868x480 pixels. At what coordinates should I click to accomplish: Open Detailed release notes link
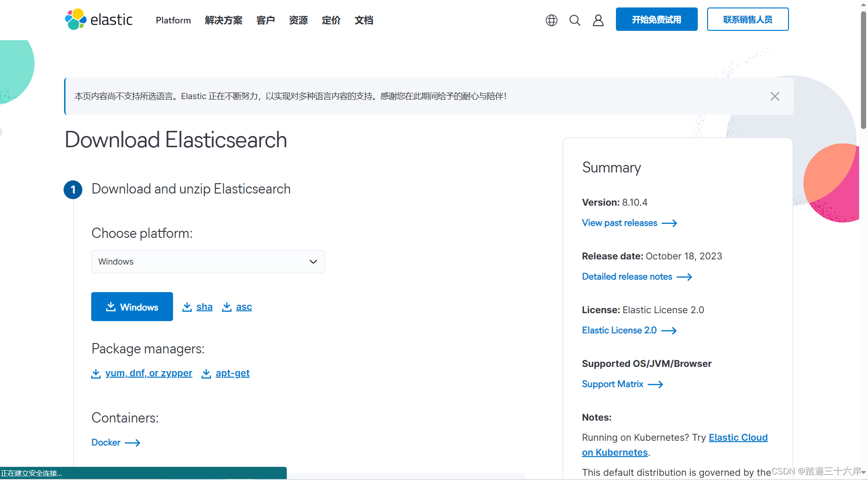point(627,277)
